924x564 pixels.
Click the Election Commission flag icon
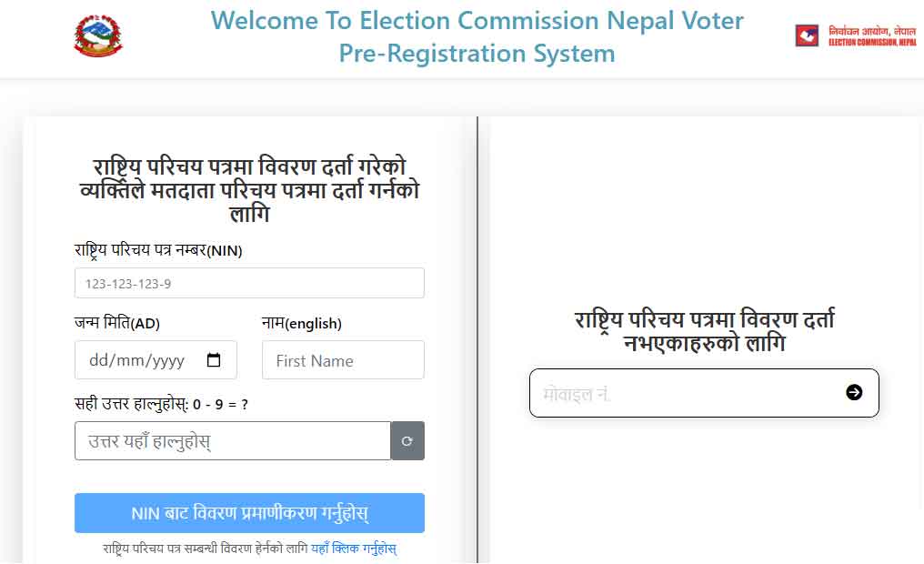[807, 36]
